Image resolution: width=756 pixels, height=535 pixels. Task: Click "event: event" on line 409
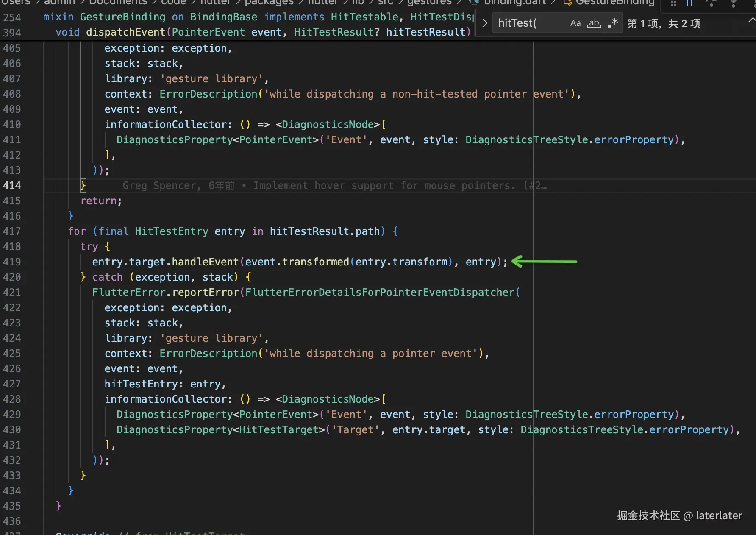(x=141, y=109)
